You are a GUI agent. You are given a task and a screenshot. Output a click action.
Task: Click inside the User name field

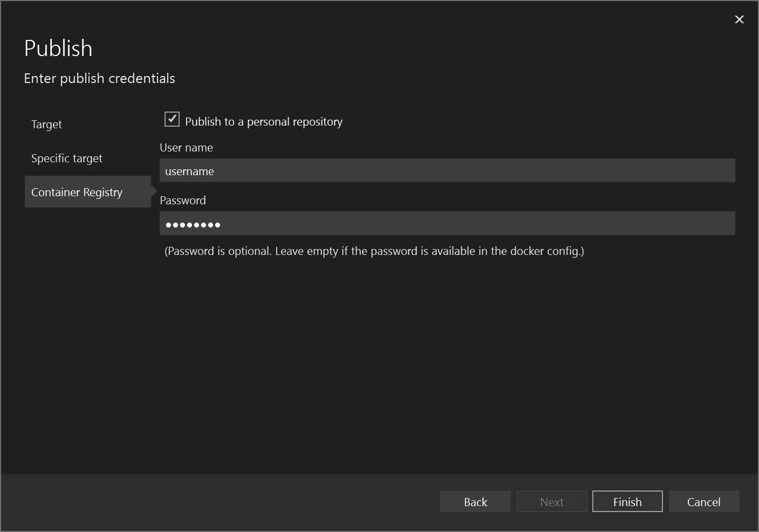click(378, 170)
